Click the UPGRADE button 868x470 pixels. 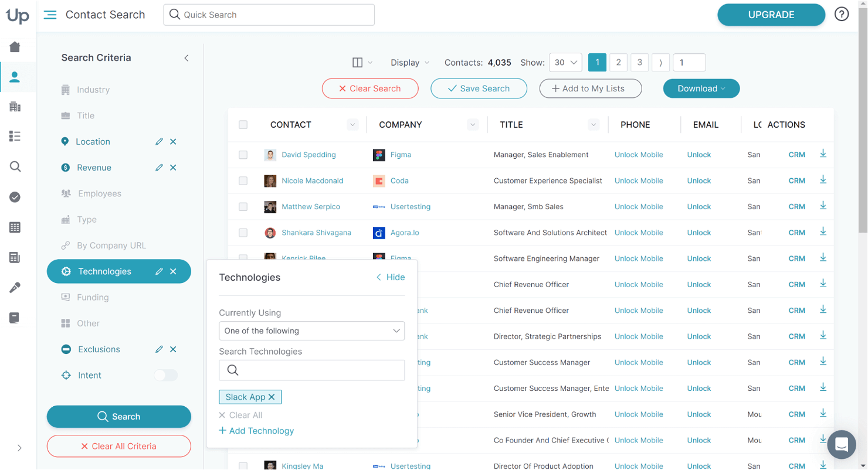[771, 15]
